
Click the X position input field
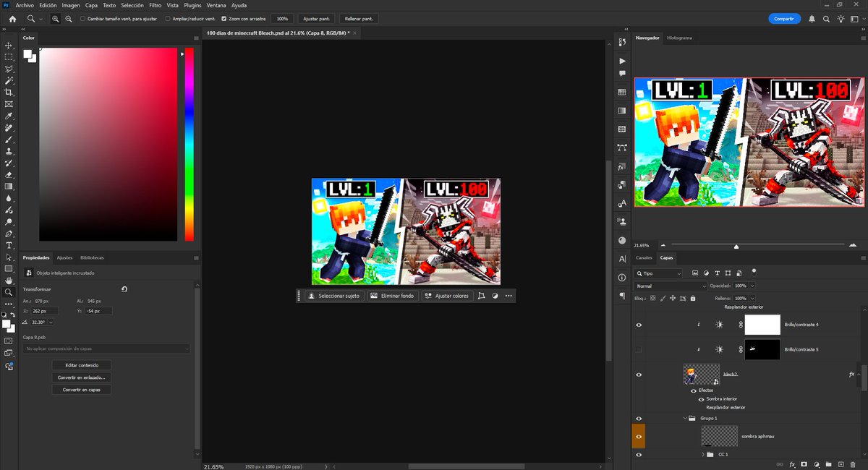[45, 311]
